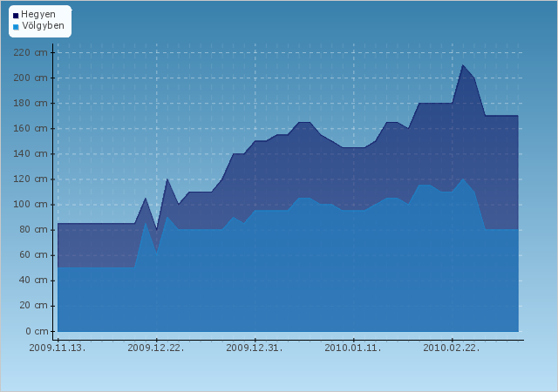Click the 20 cm axis label
This screenshot has height=392, width=558.
tap(33, 306)
